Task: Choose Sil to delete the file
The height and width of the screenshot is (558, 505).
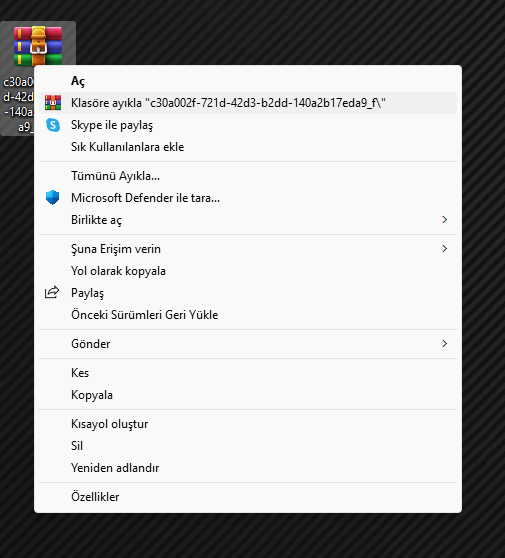Action: (x=248, y=446)
